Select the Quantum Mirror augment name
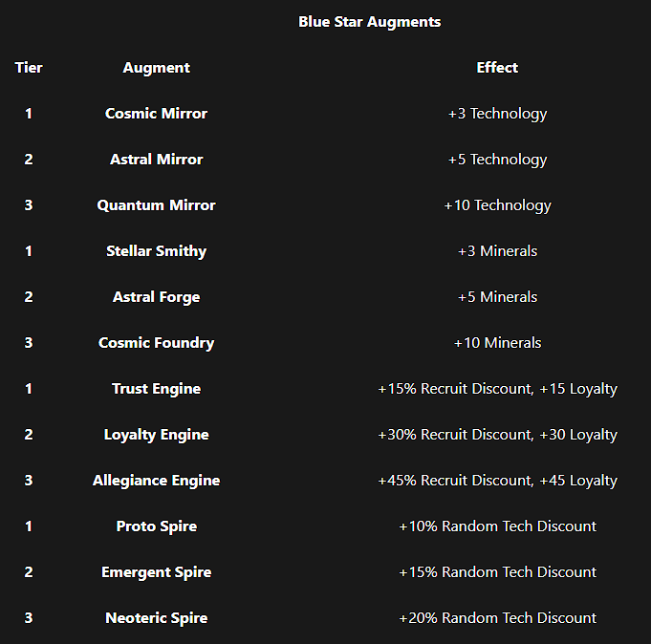This screenshot has width=651, height=644. (x=156, y=205)
